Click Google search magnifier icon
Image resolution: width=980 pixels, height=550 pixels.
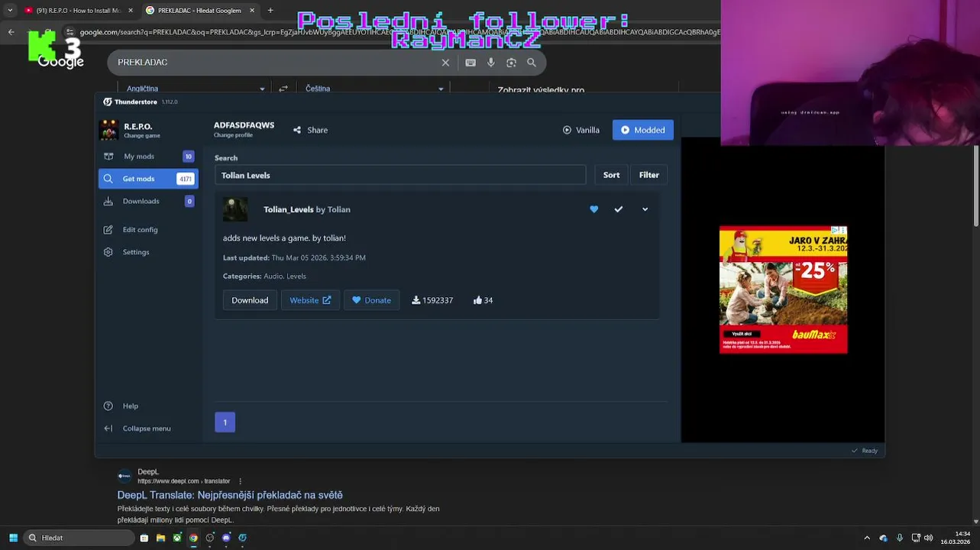532,63
